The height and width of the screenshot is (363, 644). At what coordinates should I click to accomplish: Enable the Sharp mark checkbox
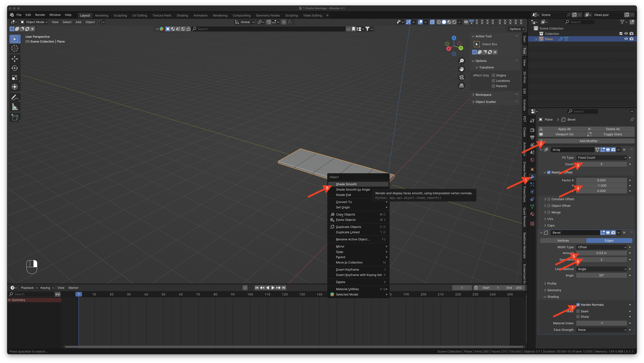coord(578,317)
